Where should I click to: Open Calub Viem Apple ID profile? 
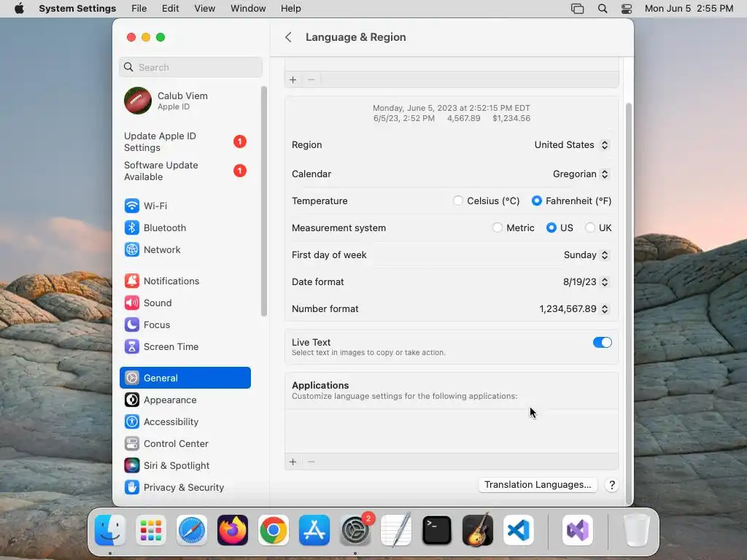point(185,101)
